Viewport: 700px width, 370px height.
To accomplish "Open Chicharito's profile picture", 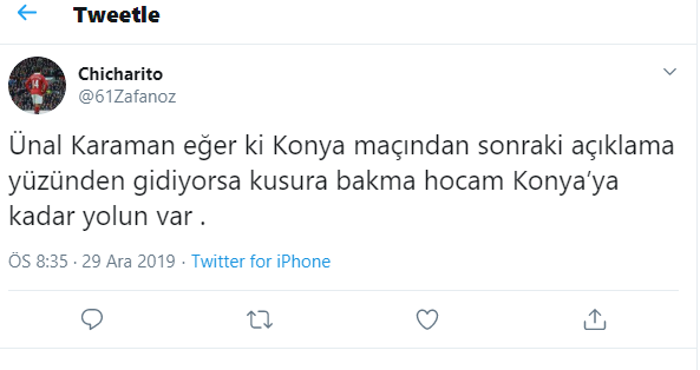I will (x=37, y=85).
